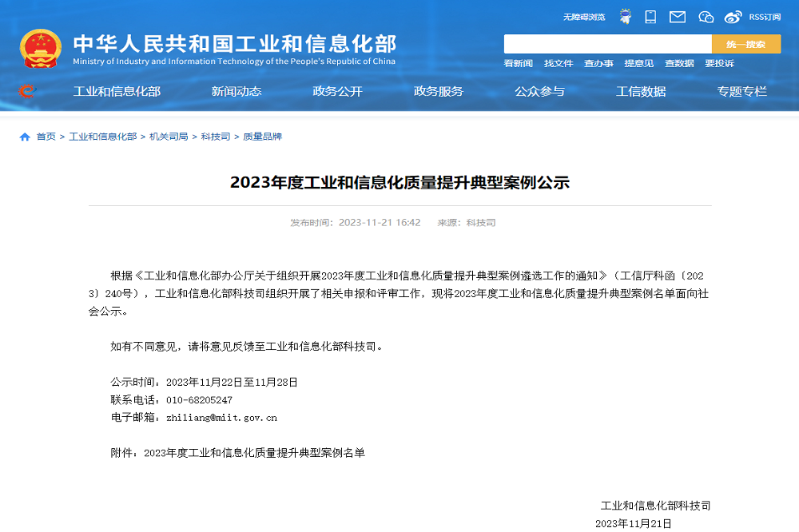Open the Weibo icon in header
The image size is (799, 532).
pos(733,17)
